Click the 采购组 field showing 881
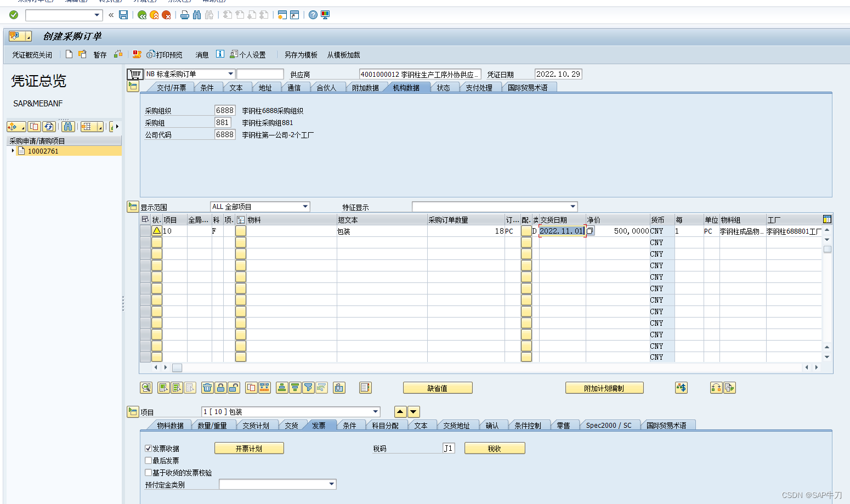 (223, 122)
